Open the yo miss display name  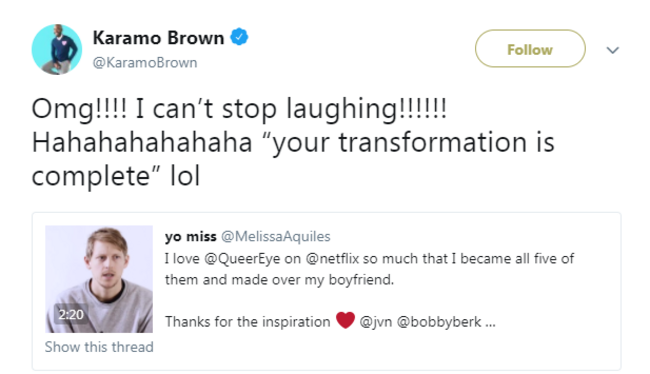pos(191,237)
